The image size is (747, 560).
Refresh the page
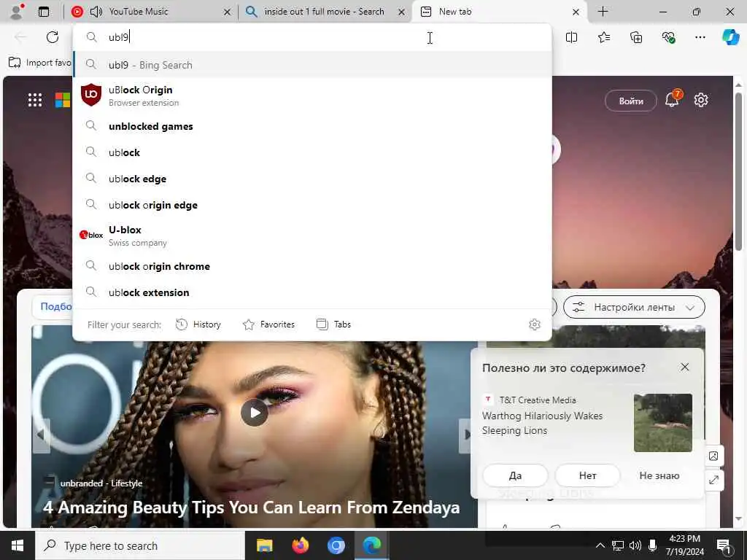pyautogui.click(x=53, y=37)
